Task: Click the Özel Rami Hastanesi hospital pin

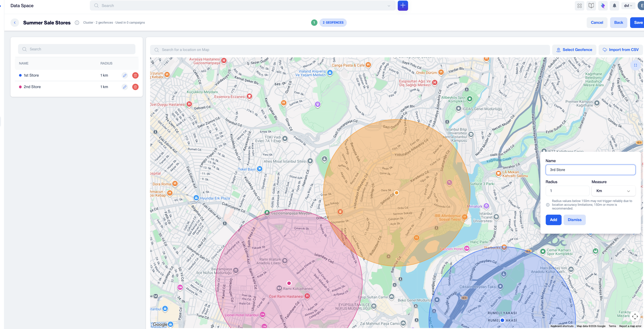Action: click(x=307, y=296)
